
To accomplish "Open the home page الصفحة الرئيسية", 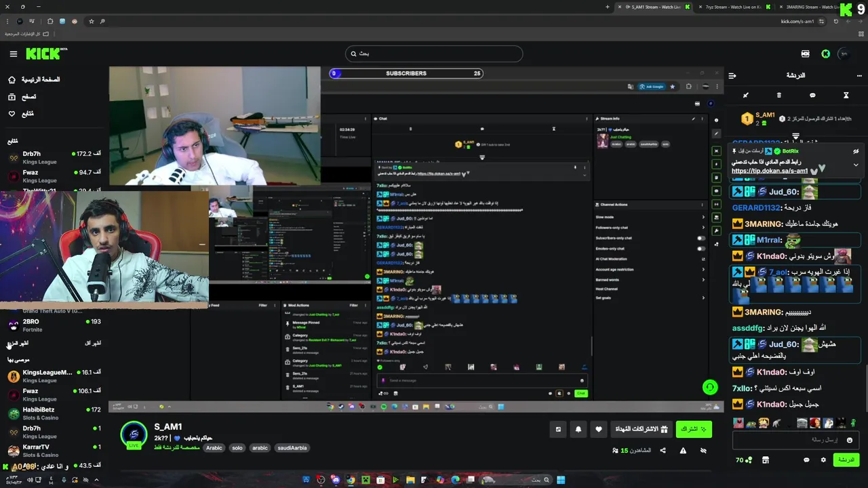I will pos(34,79).
